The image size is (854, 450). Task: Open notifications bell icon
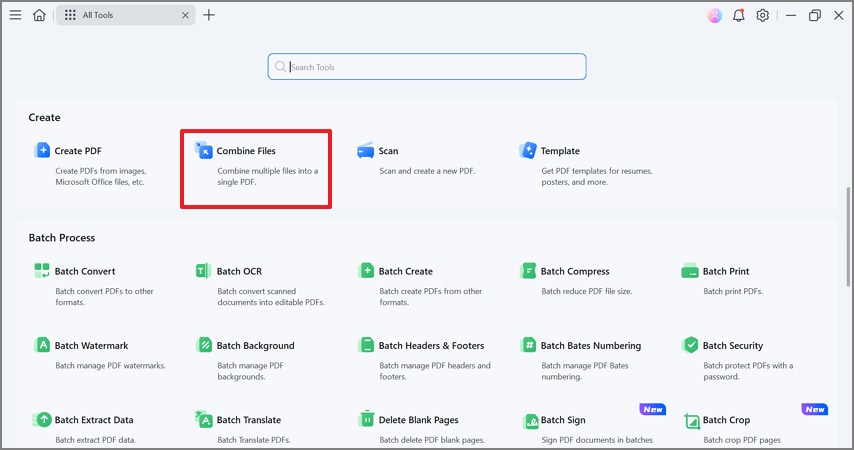pyautogui.click(x=739, y=15)
